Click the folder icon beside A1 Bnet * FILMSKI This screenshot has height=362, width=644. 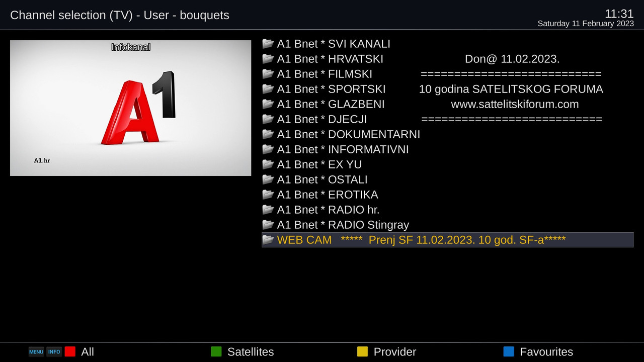click(268, 74)
